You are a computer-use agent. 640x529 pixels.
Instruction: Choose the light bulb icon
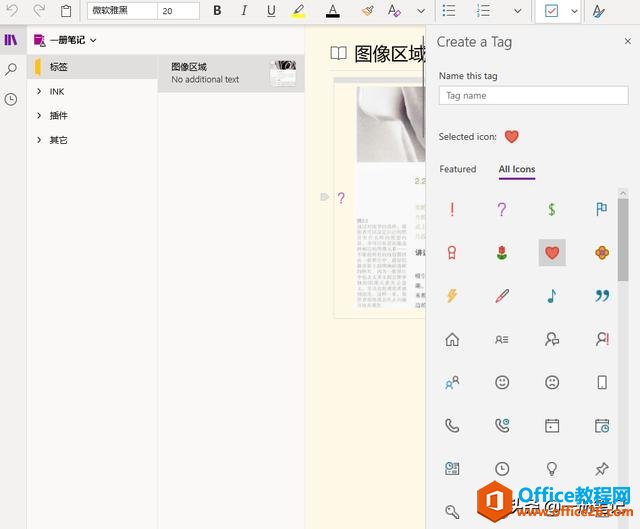[551, 469]
